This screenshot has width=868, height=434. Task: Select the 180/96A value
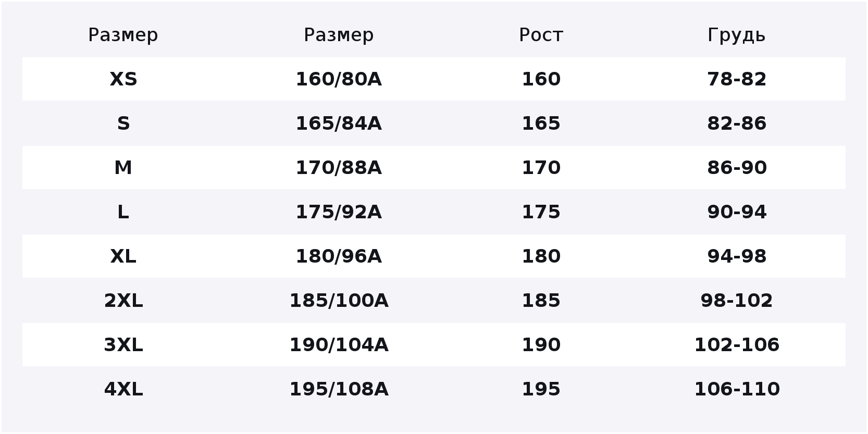[339, 256]
